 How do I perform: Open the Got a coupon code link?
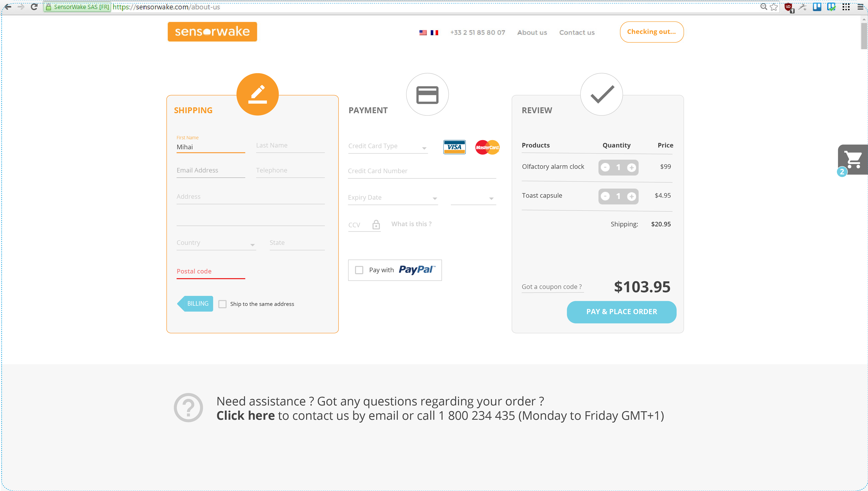(x=552, y=287)
